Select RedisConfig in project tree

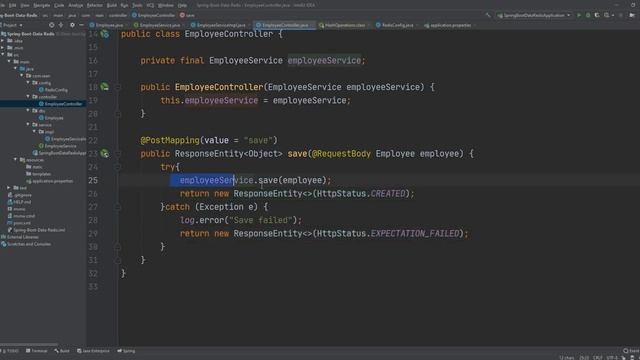[56, 90]
